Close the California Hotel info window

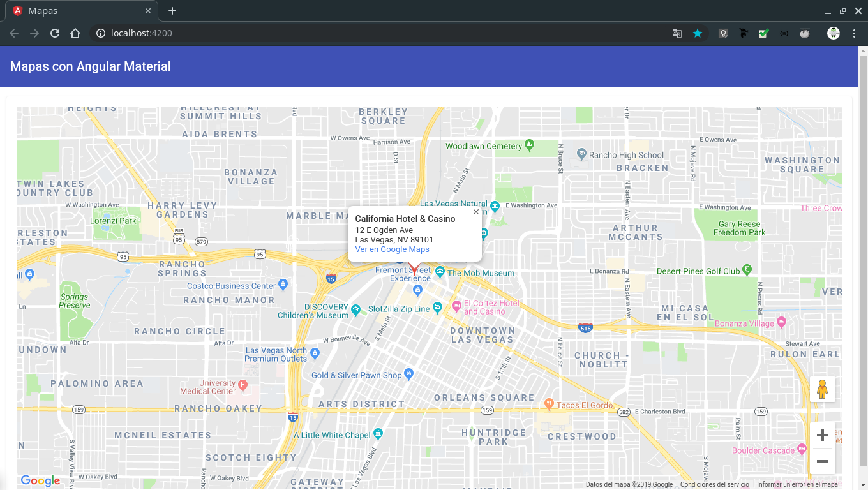[x=476, y=212]
